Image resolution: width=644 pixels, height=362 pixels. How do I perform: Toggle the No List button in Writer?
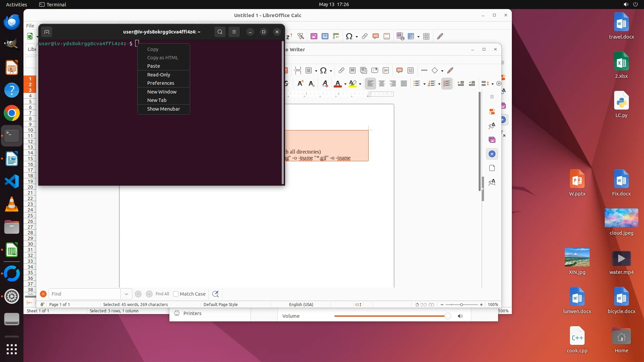point(447,84)
